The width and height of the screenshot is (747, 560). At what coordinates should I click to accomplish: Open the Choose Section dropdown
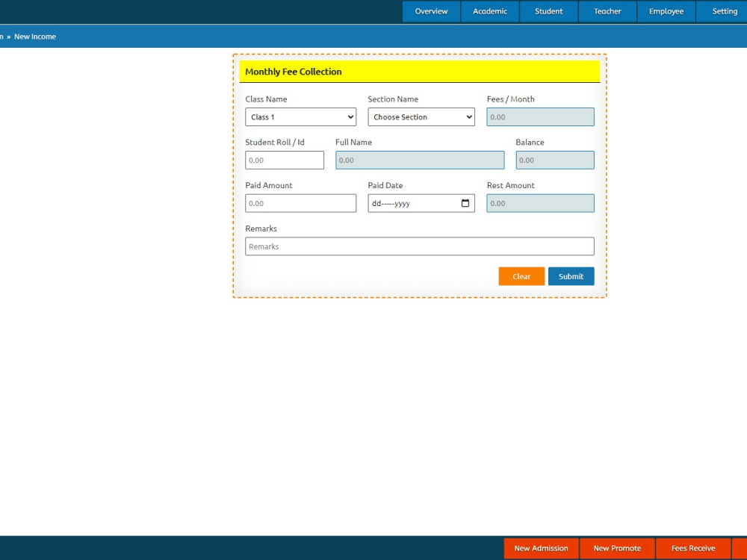click(421, 116)
